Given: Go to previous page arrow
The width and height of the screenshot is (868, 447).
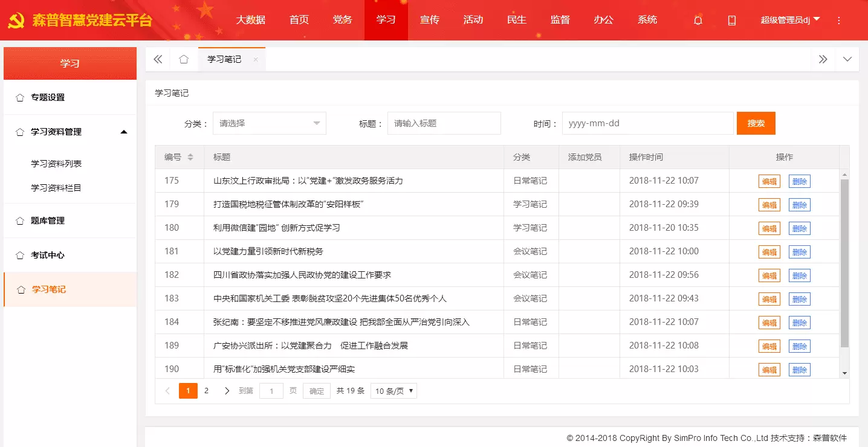Looking at the screenshot, I should [167, 391].
